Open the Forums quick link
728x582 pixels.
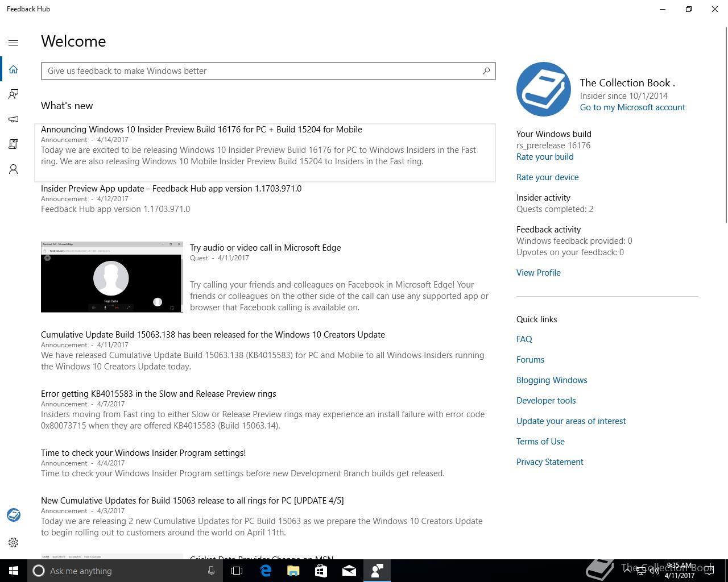[530, 360]
